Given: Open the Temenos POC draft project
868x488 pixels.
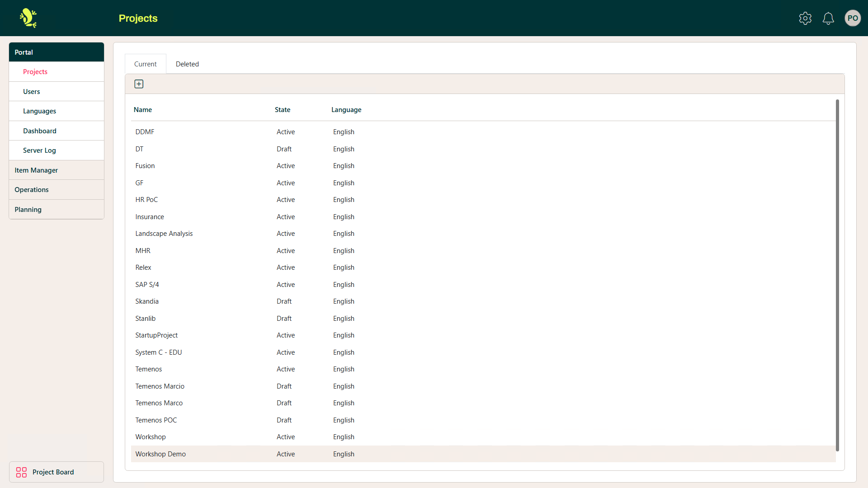Looking at the screenshot, I should tap(156, 420).
